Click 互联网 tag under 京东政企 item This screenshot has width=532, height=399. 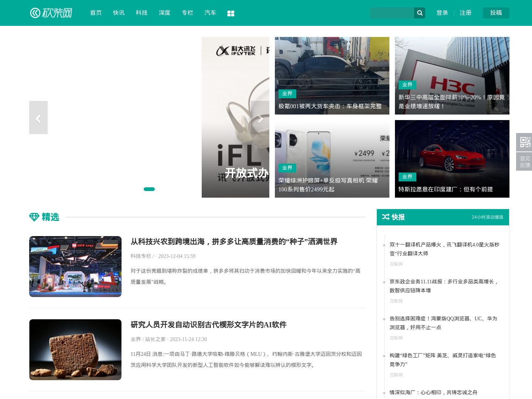(x=396, y=301)
